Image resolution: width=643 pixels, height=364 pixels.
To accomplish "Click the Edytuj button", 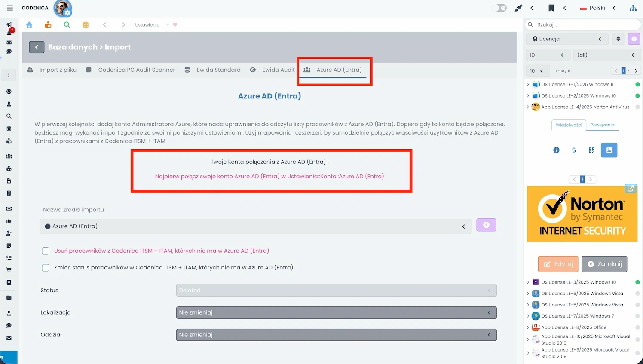I will [557, 264].
